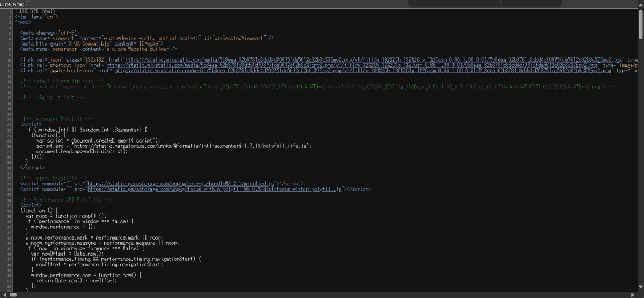Click the commented-out mask-icon link line
The width and height of the screenshot is (644, 298).
pyautogui.click(x=318, y=86)
